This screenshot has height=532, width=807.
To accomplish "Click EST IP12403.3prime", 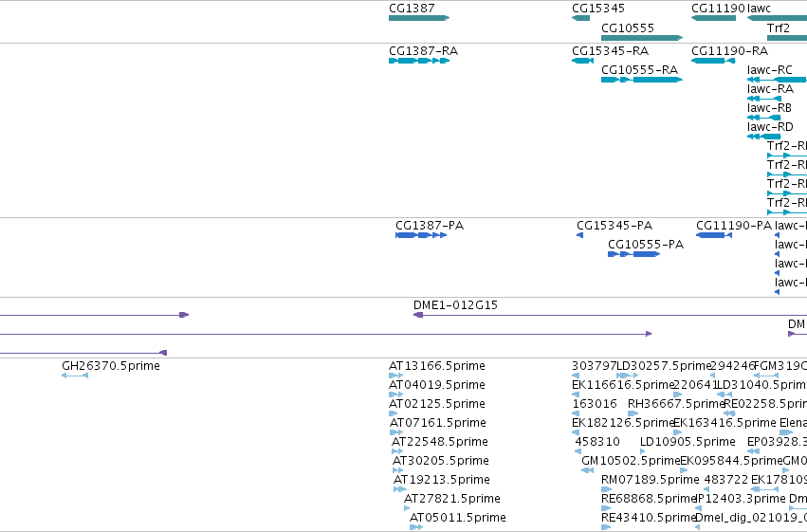I will (x=740, y=499).
